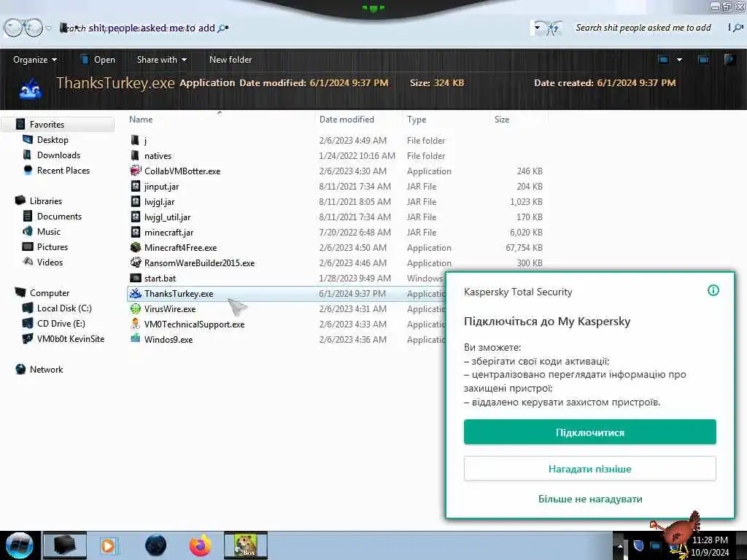Click the details pane ThanksTurkey.exe icon
The width and height of the screenshot is (747, 560).
[30, 87]
